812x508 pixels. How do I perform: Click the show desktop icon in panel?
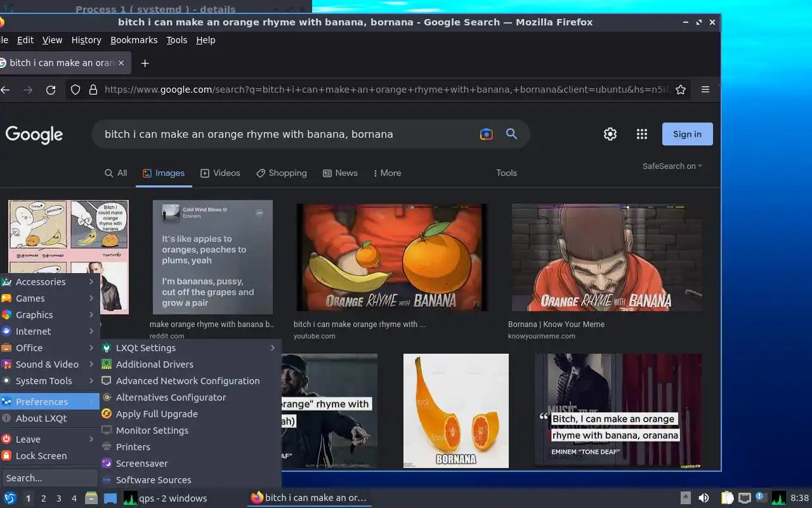[110, 498]
